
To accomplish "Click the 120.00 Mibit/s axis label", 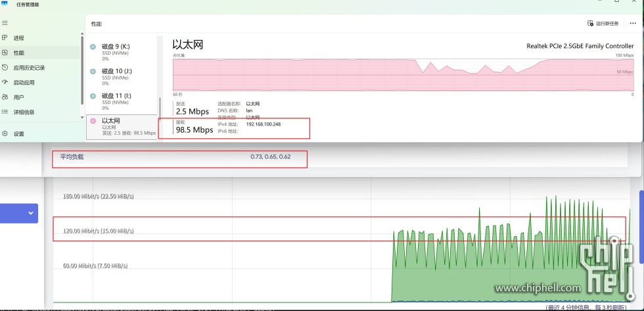I will click(98, 231).
